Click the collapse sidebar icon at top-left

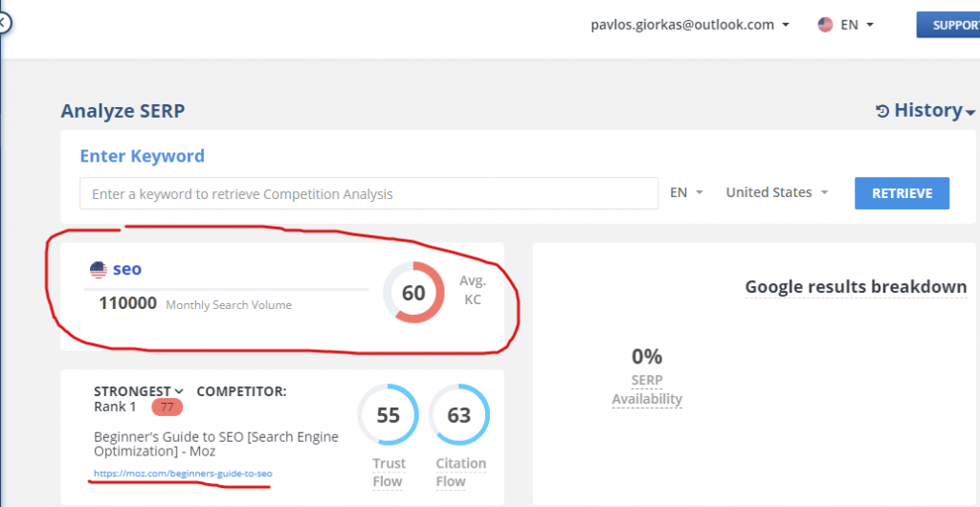[4, 24]
